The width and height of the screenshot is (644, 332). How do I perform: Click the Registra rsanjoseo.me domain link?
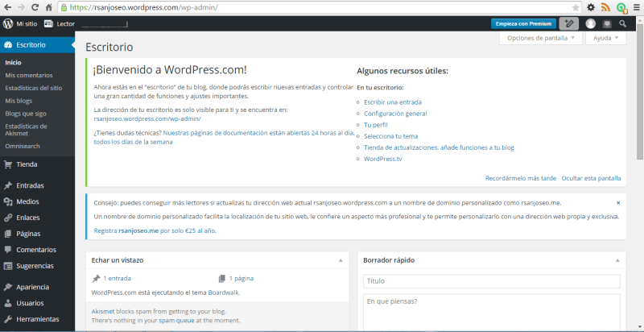click(155, 231)
